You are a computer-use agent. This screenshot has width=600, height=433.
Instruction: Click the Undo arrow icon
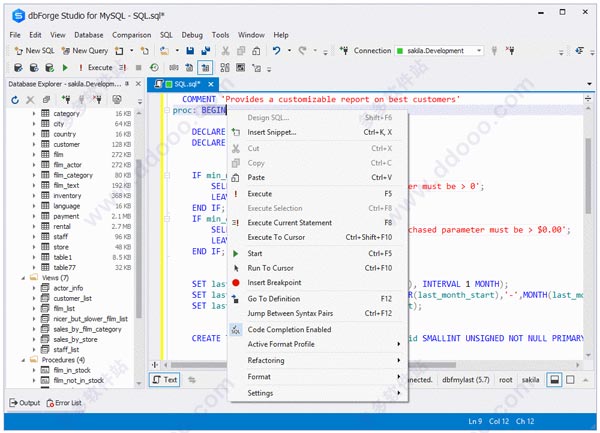click(x=277, y=50)
